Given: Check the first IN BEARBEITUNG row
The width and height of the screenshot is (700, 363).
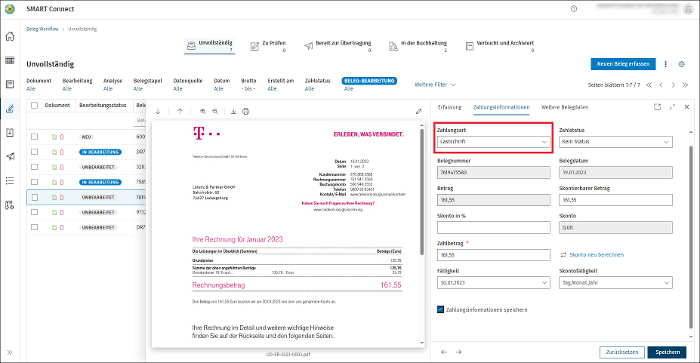Looking at the screenshot, I should click(x=34, y=152).
